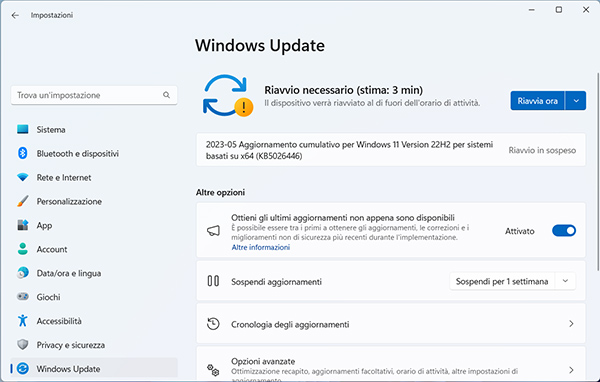Click the KB5026446 cumulative update entry
The width and height of the screenshot is (600, 382).
(391, 150)
